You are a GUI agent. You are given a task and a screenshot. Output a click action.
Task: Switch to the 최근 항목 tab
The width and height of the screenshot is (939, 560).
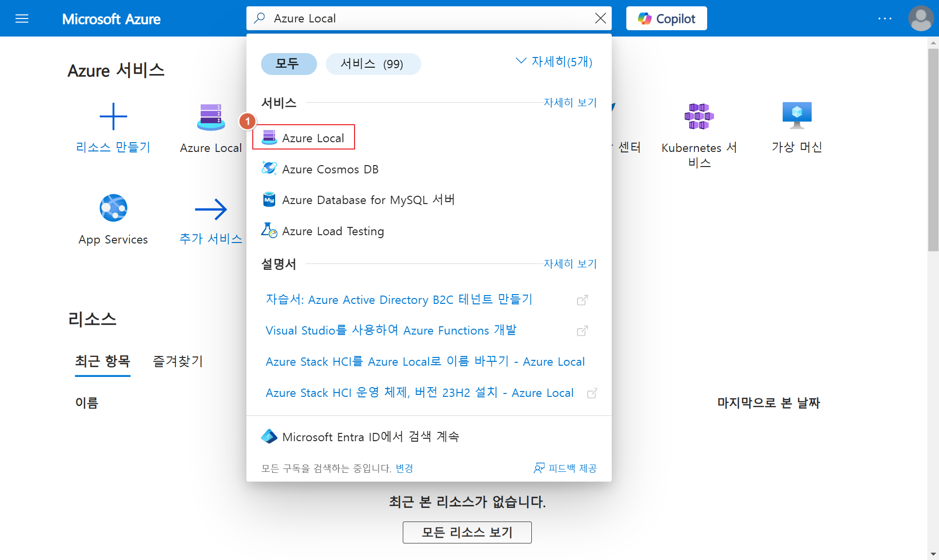tap(103, 361)
